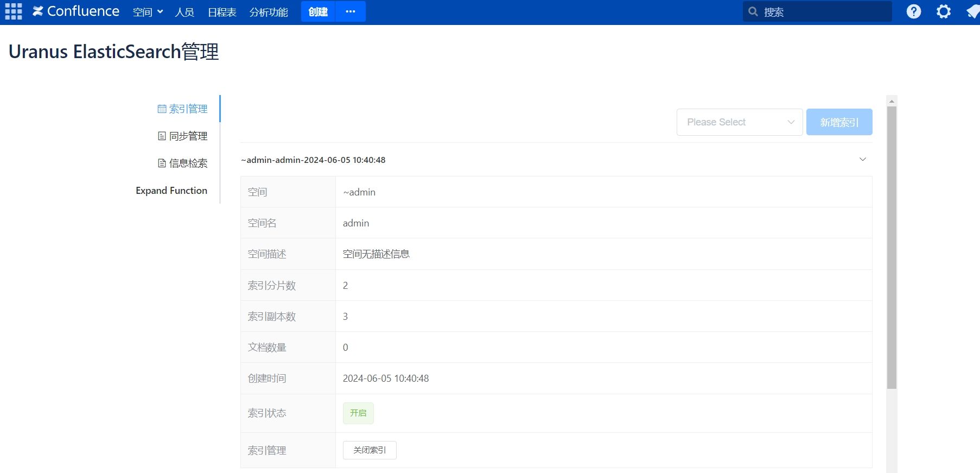Click the Confluence logo
The width and height of the screenshot is (980, 473).
coord(76,11)
